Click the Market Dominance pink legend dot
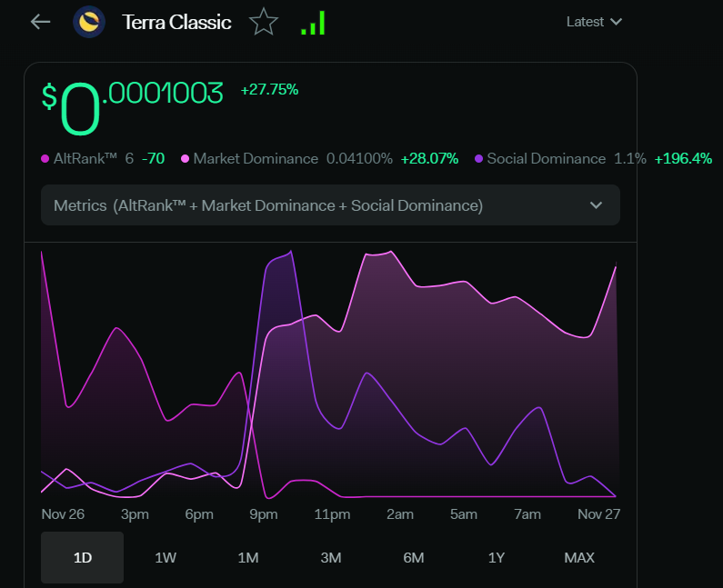The height and width of the screenshot is (588, 723). 185,159
